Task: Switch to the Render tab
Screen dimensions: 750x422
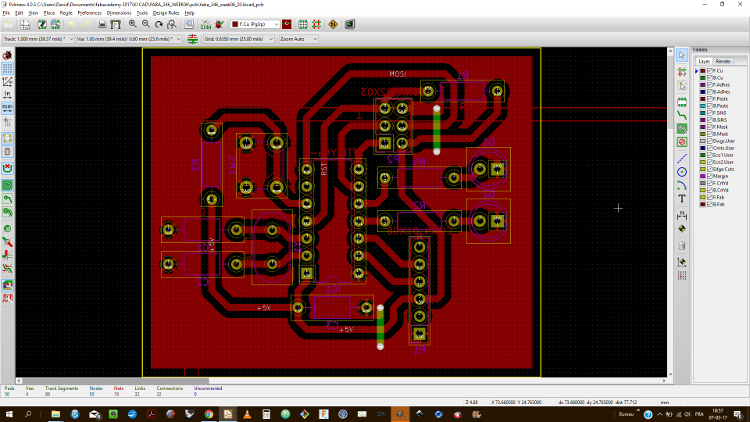Action: (x=723, y=61)
